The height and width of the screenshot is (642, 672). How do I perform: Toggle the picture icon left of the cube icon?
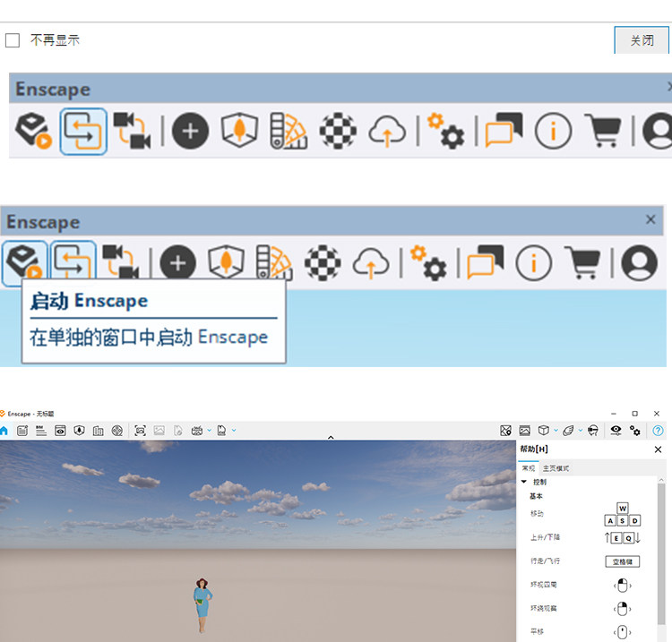524,431
